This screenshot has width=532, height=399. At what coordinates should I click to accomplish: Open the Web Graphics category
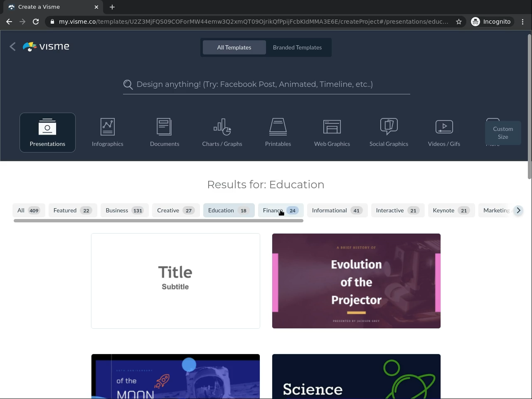(332, 133)
